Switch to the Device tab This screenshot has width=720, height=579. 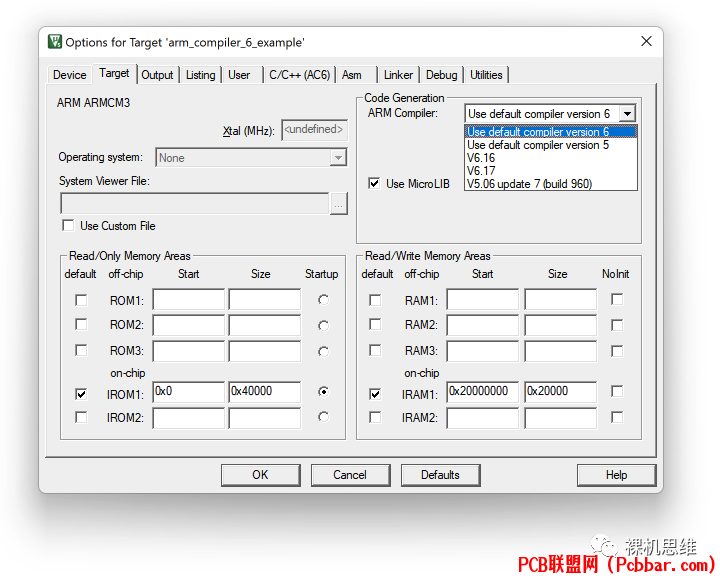[69, 75]
